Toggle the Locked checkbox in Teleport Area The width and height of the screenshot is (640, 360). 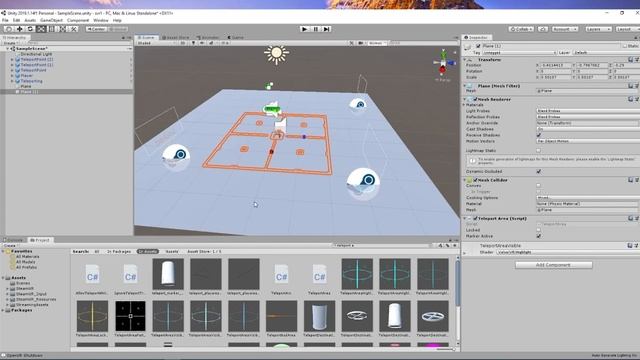coord(539,230)
